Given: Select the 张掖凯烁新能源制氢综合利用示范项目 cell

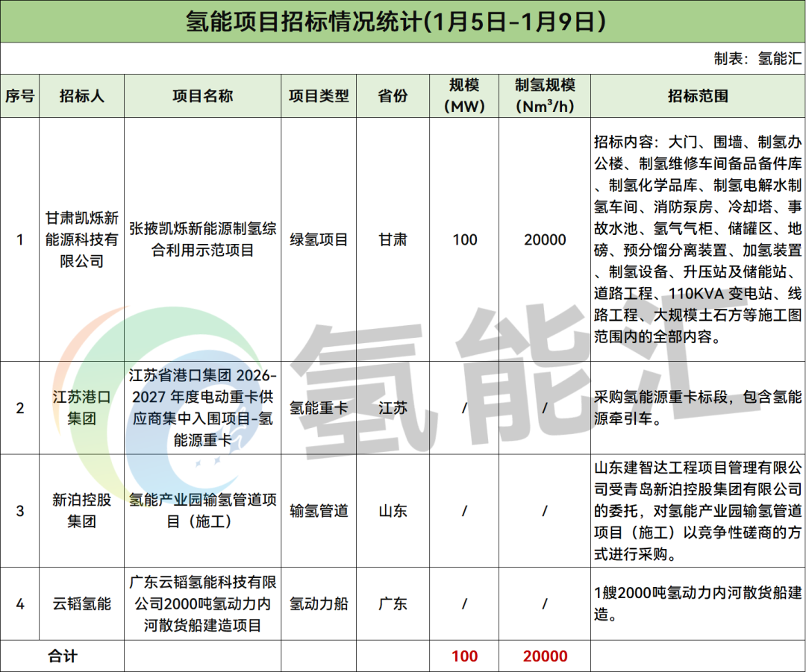Looking at the screenshot, I should 202,240.
